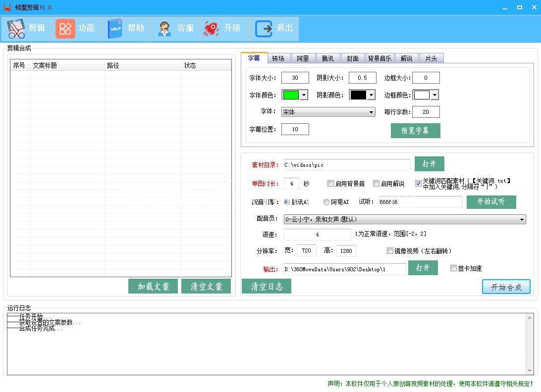This screenshot has height=392, width=541.
Task: Click the 客服 customer service icon
Action: 164,29
